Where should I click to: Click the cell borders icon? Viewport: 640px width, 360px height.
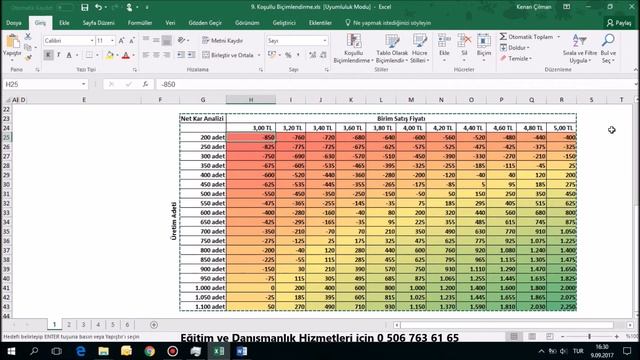click(89, 55)
